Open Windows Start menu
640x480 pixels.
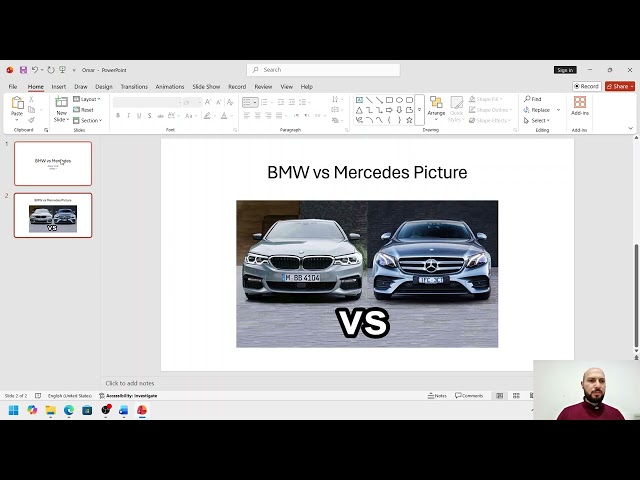(x=13, y=410)
